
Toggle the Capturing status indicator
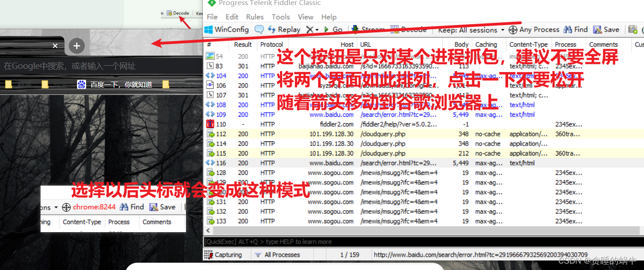point(223,255)
